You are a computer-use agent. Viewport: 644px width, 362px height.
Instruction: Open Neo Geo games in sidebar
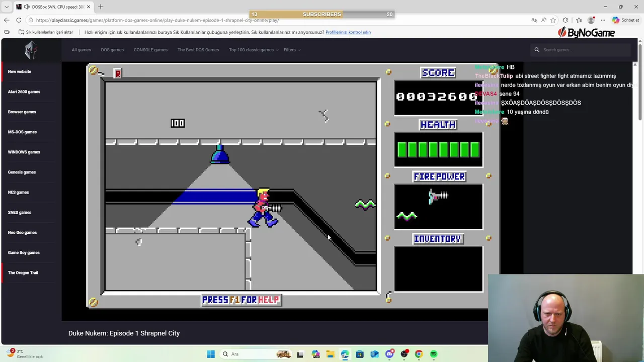[x=22, y=232]
